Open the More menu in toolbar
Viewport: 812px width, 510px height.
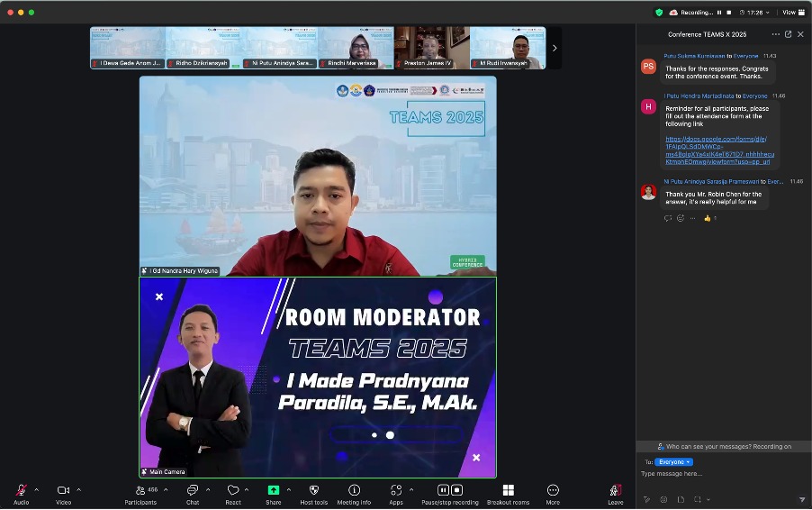tap(553, 490)
